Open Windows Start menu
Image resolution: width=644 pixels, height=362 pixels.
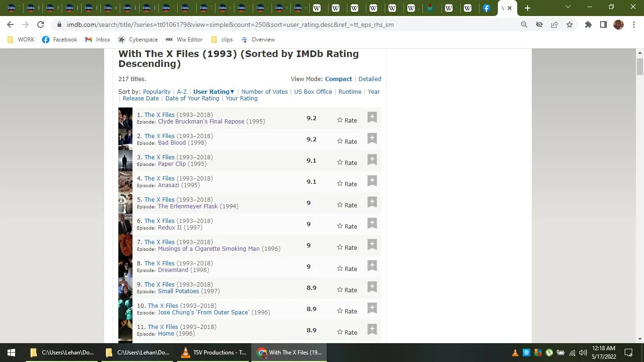(x=11, y=353)
